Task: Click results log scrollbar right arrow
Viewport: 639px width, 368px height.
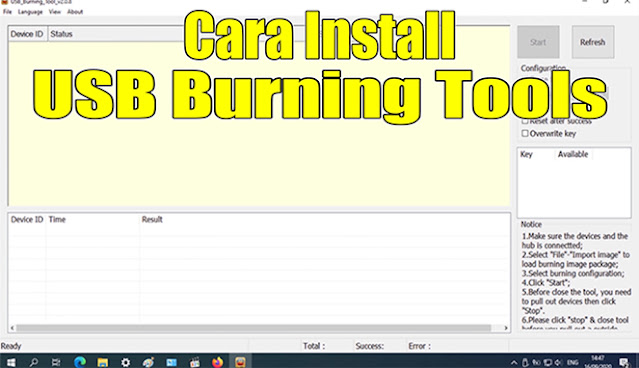Action: coord(506,328)
